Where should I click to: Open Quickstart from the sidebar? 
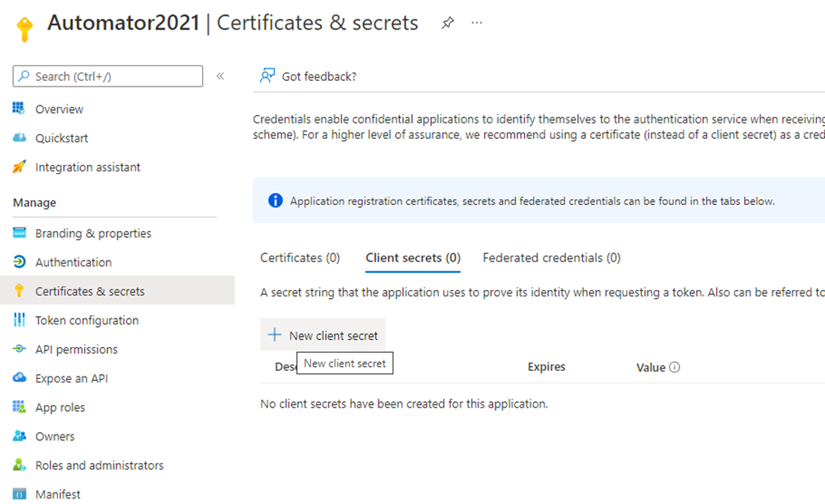pyautogui.click(x=61, y=138)
